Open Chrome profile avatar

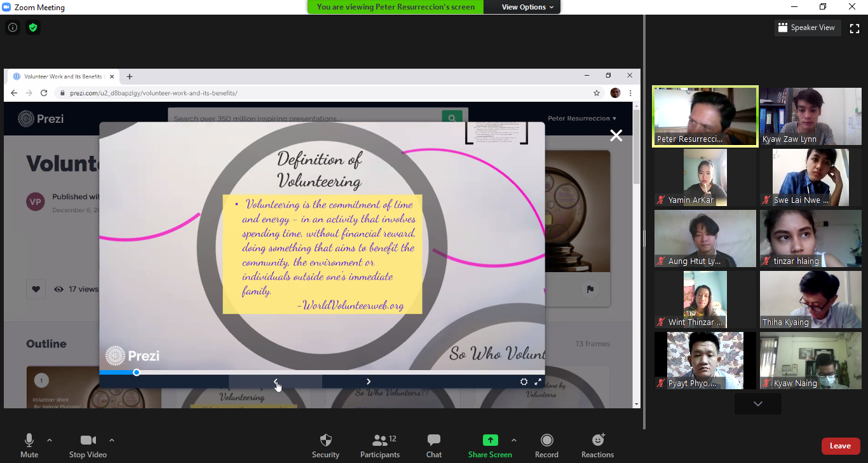[615, 93]
